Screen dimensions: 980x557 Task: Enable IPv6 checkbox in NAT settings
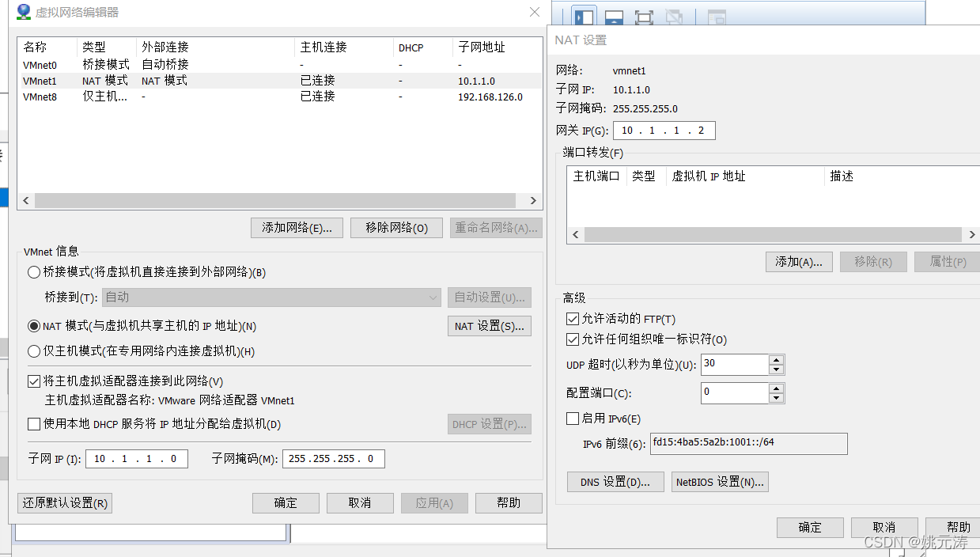pyautogui.click(x=573, y=419)
